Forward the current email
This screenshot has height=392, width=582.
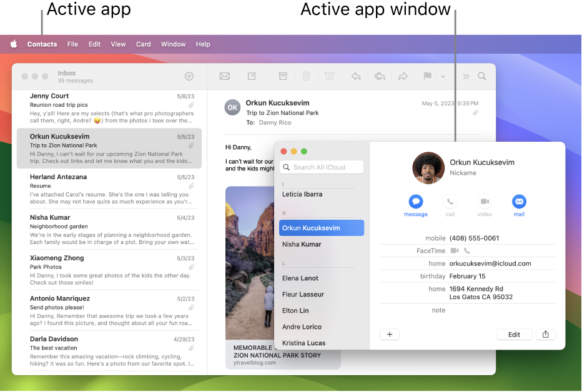point(403,76)
